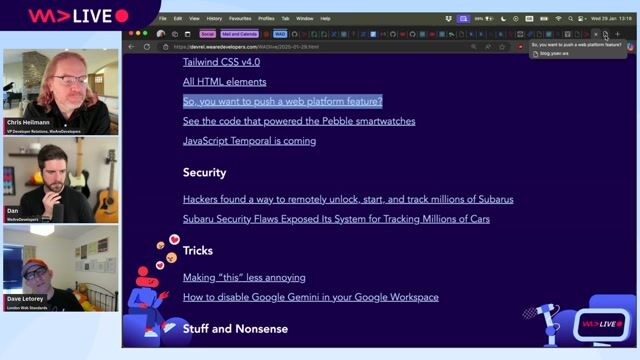
Task: Expand the Social tab group
Action: [207, 34]
